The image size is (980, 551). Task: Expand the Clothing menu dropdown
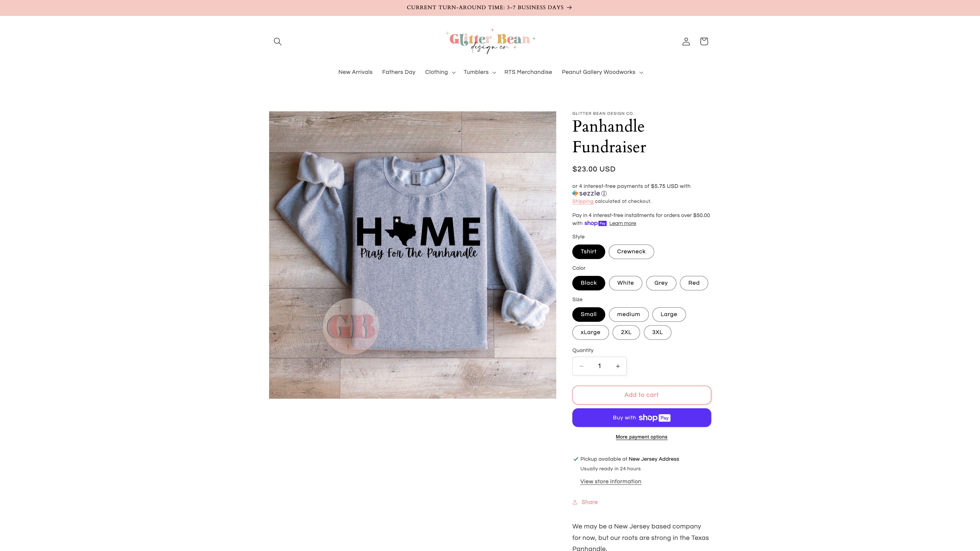[440, 72]
